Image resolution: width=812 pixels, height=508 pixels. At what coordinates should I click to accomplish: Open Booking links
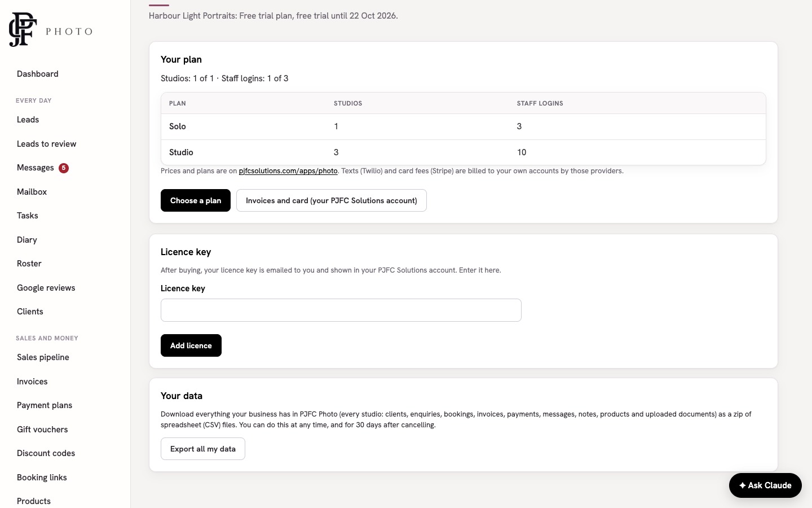(x=42, y=478)
